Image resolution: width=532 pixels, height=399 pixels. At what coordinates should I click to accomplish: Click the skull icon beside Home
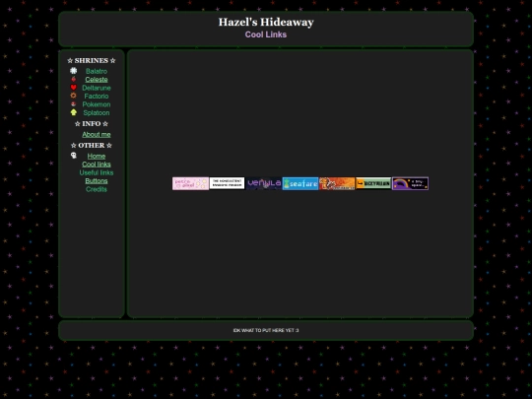point(74,156)
